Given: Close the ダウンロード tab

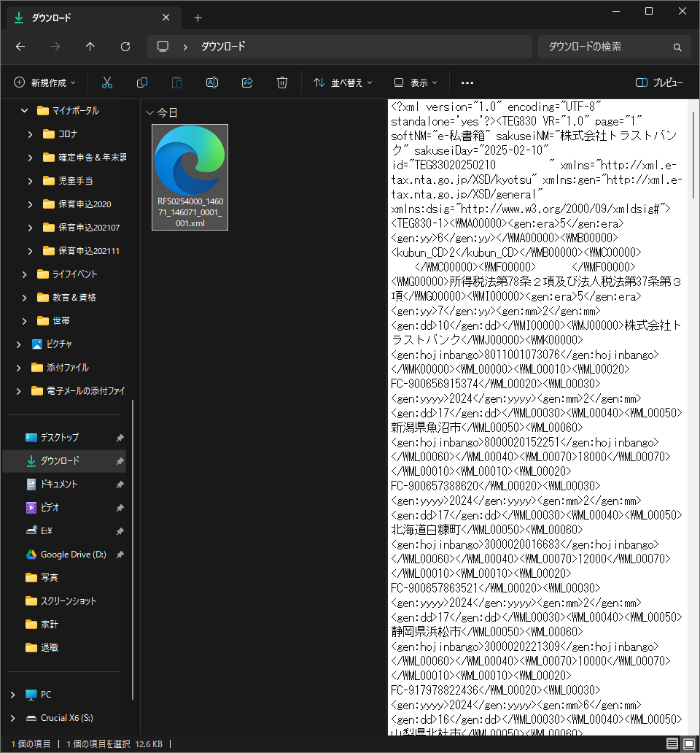Looking at the screenshot, I should pyautogui.click(x=166, y=18).
